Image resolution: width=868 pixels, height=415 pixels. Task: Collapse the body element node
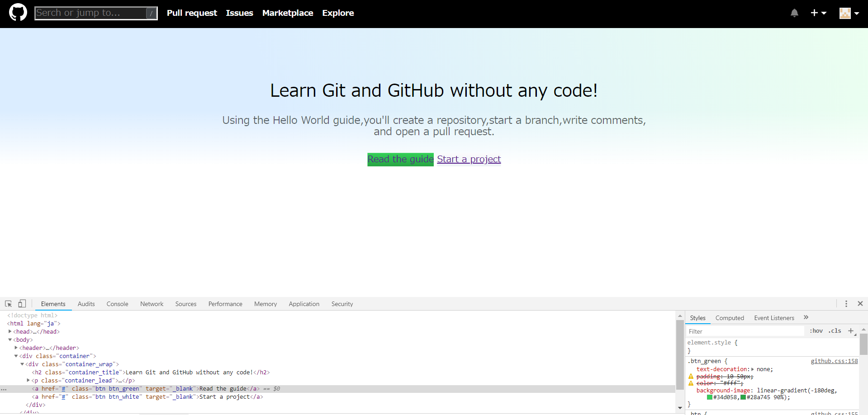coord(10,340)
